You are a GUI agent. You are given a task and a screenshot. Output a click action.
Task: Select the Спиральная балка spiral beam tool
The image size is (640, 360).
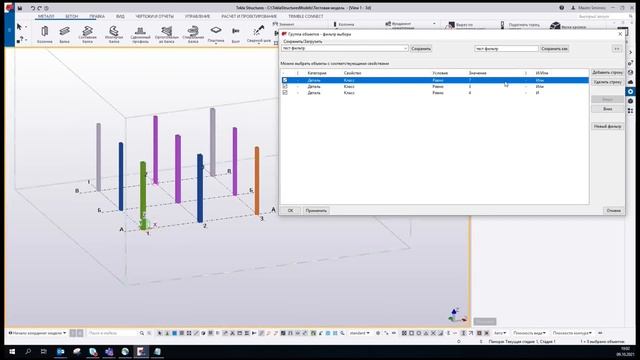pos(193,34)
